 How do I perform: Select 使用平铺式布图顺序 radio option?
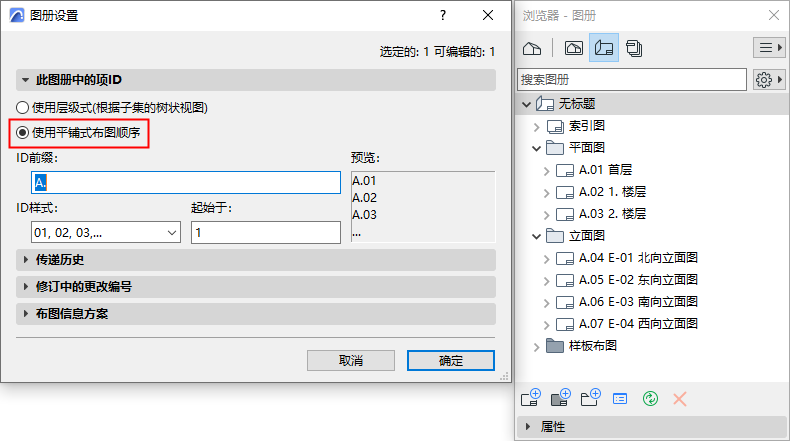tap(22, 133)
